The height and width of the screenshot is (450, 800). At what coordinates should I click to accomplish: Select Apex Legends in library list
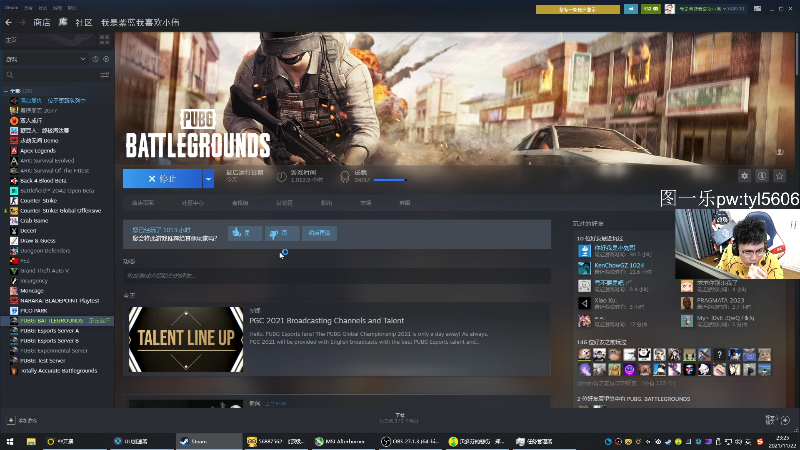click(38, 151)
